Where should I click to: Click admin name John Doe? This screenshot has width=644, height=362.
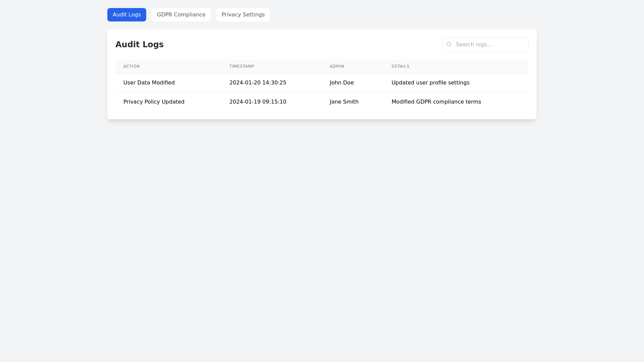tap(341, 83)
